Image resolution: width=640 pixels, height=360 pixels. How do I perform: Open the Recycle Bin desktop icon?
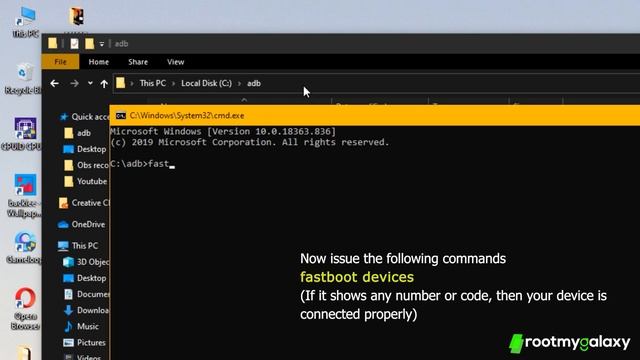click(24, 79)
